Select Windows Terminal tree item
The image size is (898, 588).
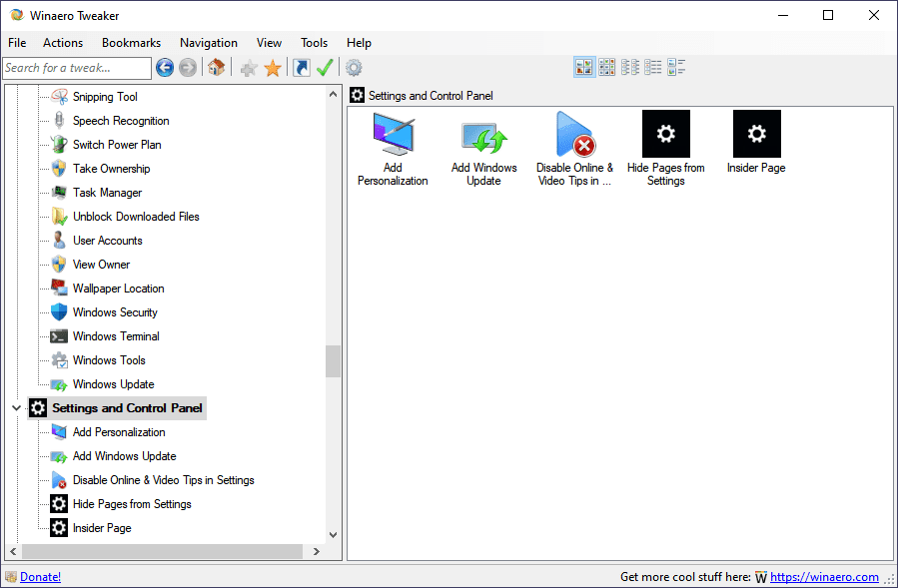click(116, 336)
